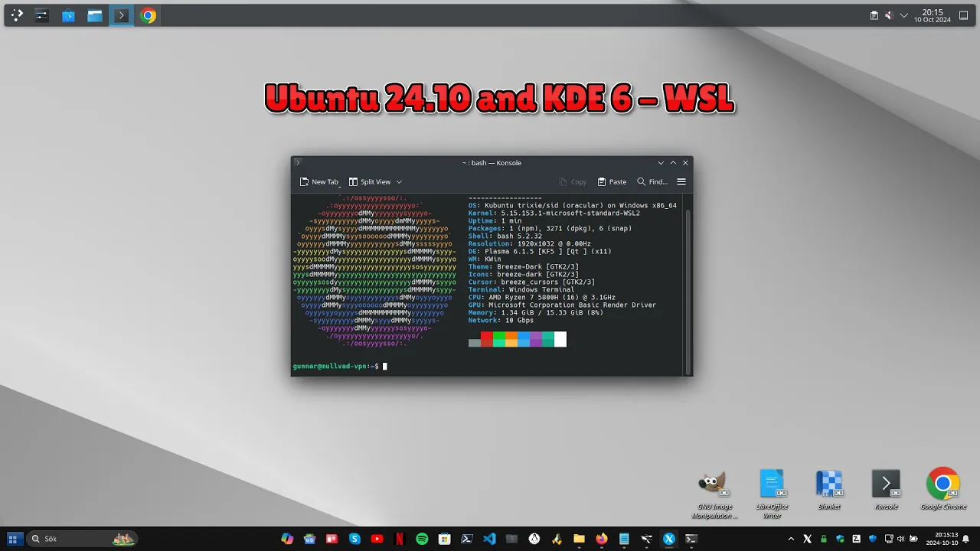This screenshot has width=980, height=551.
Task: Open Microsoft Store from the taskbar
Action: tap(444, 539)
